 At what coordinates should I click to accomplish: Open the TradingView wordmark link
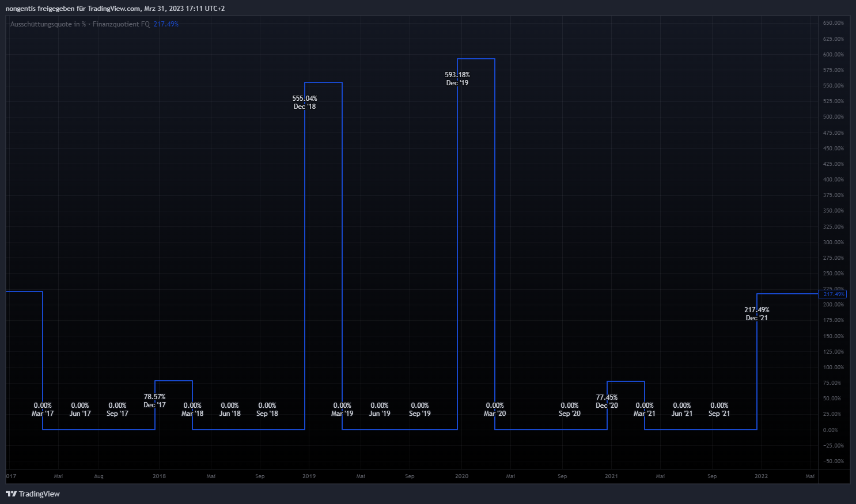39,494
